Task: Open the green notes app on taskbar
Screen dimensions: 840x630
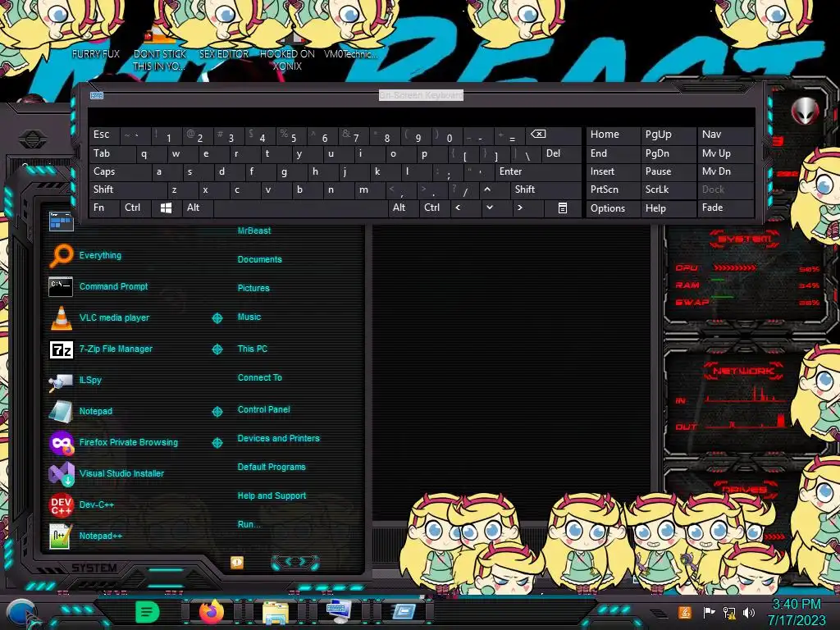Action: point(148,612)
